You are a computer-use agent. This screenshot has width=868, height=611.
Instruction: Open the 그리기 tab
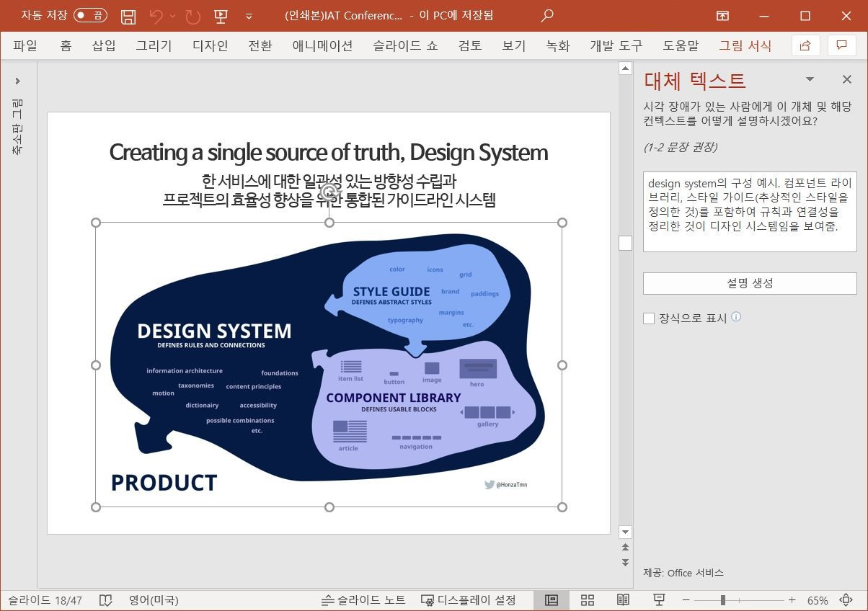tap(154, 45)
